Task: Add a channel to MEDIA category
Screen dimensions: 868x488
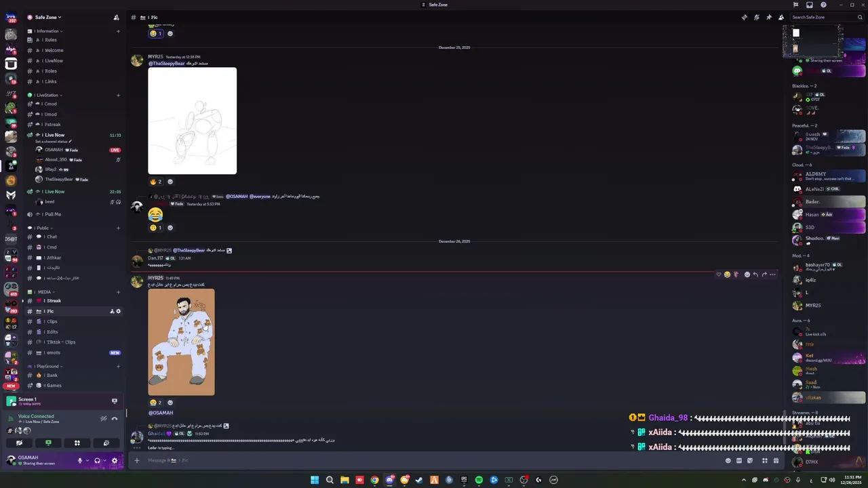Action: click(x=118, y=292)
